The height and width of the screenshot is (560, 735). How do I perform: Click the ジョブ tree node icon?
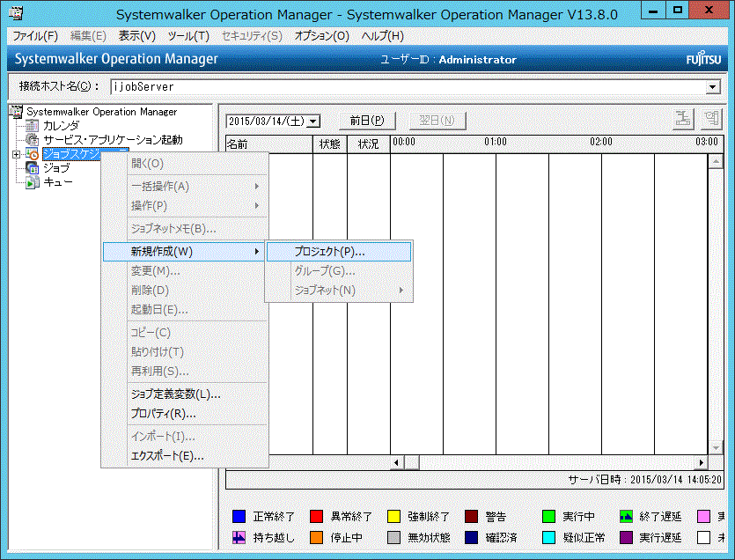[32, 168]
